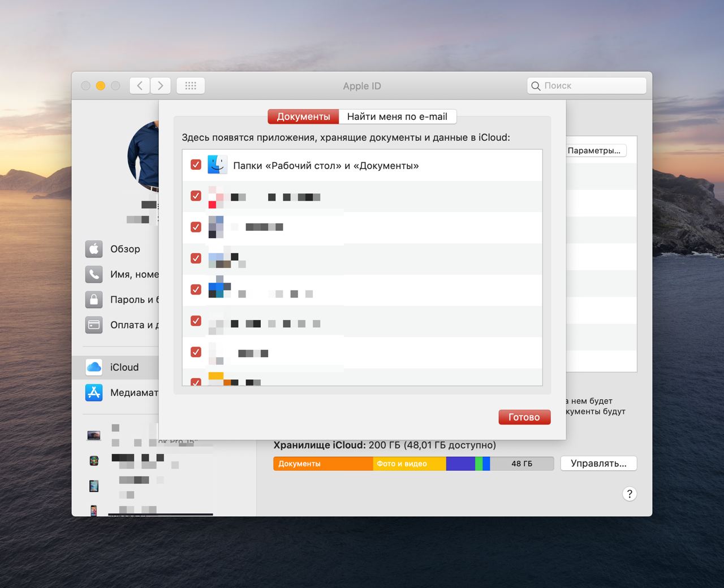Open Параметры… button behind the sheet
Image resolution: width=724 pixels, height=588 pixels.
596,150
